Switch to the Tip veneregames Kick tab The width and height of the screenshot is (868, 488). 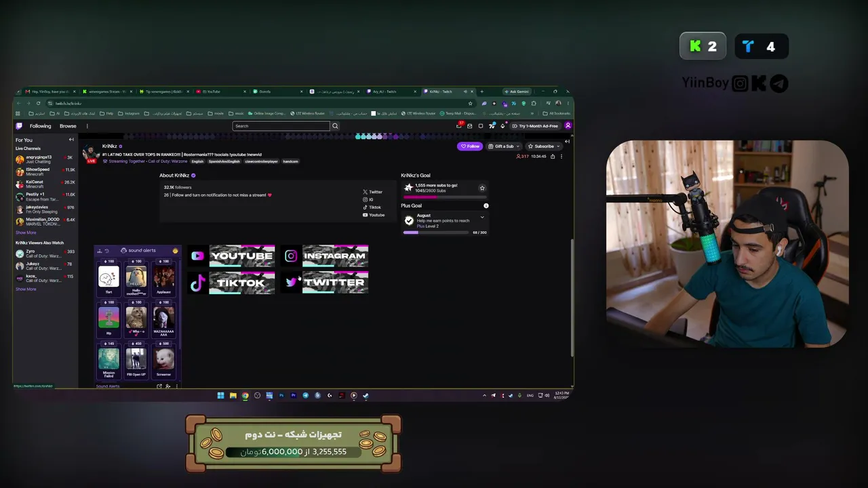coord(163,91)
